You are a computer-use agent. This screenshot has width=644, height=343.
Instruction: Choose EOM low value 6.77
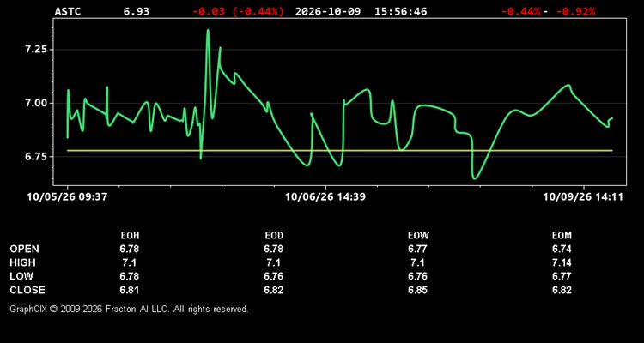[x=562, y=276]
